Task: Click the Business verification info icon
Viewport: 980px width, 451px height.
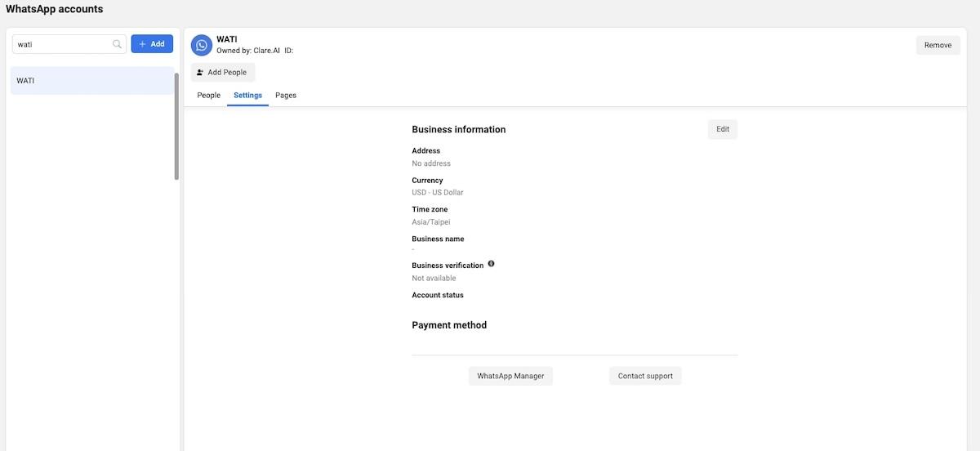Action: [491, 264]
